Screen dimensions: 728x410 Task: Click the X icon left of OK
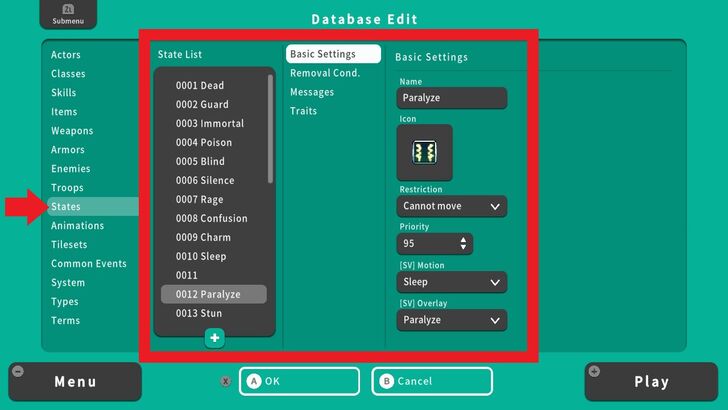pos(226,381)
